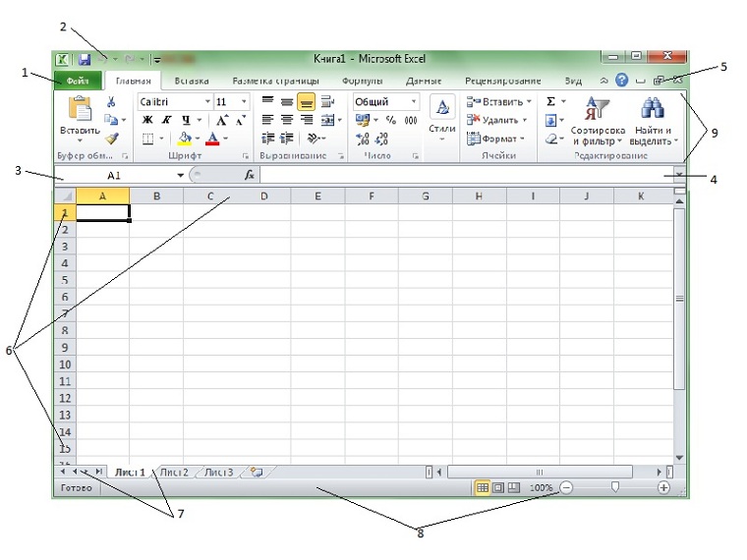Screen dimensions: 747x560
Task: Switch to the Вставка tab
Action: 192,81
